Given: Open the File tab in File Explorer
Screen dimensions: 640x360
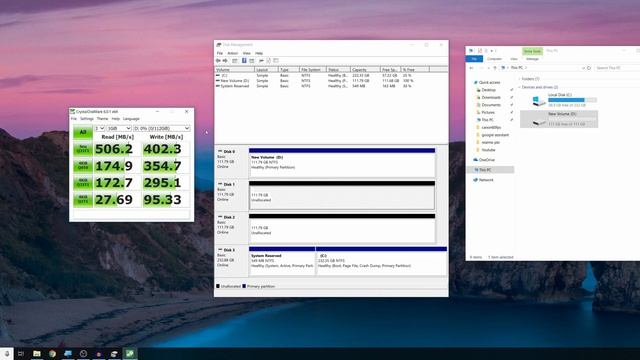Looking at the screenshot, I should click(474, 59).
